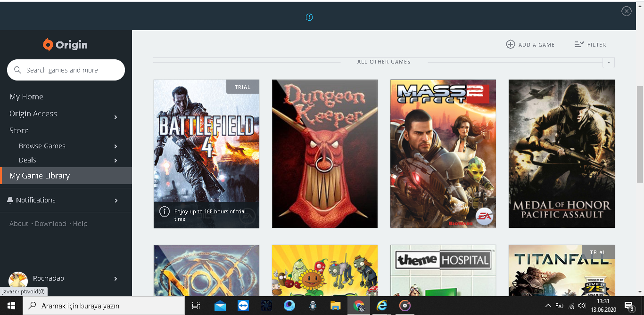Open the Nox game tile

206,270
